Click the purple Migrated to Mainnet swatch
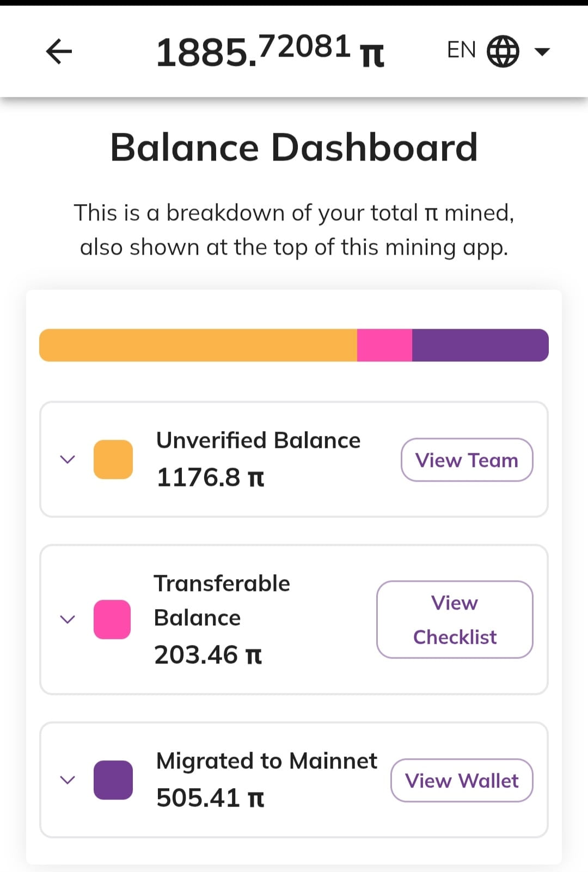The width and height of the screenshot is (588, 872). (x=113, y=780)
